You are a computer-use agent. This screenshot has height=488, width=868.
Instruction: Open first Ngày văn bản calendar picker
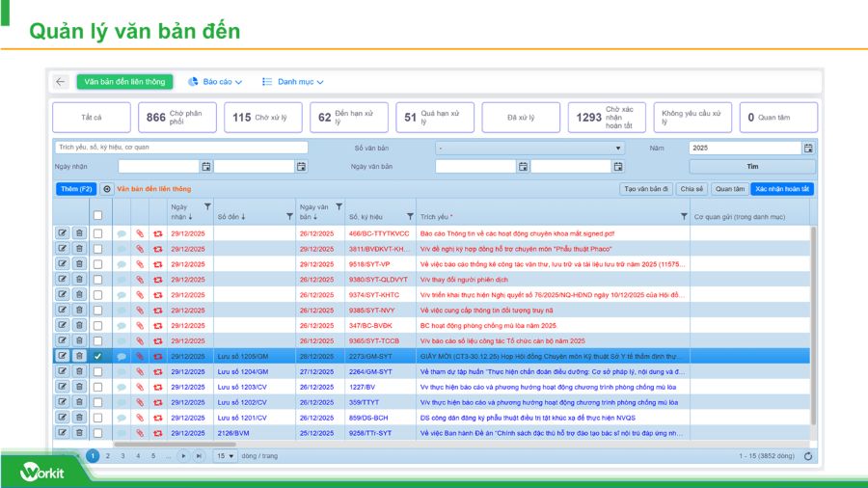coord(523,167)
